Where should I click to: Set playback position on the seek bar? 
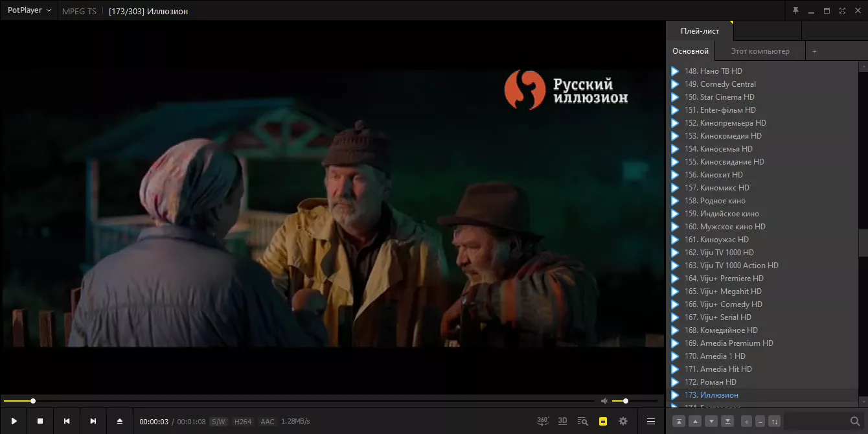[x=298, y=401]
